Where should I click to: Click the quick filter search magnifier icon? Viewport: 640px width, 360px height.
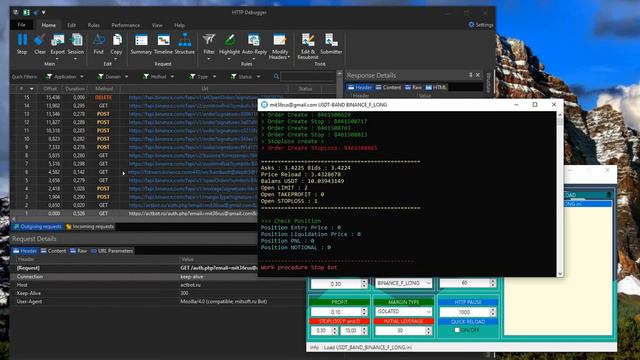pyautogui.click(x=276, y=76)
